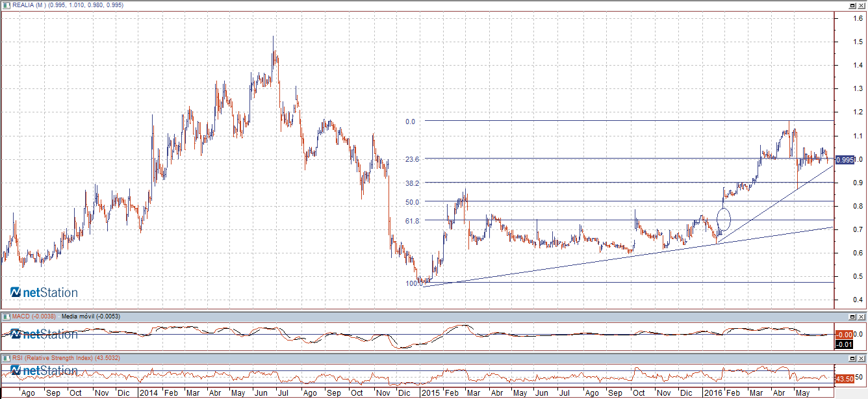Click the 0.4 price axis label

coord(858,300)
